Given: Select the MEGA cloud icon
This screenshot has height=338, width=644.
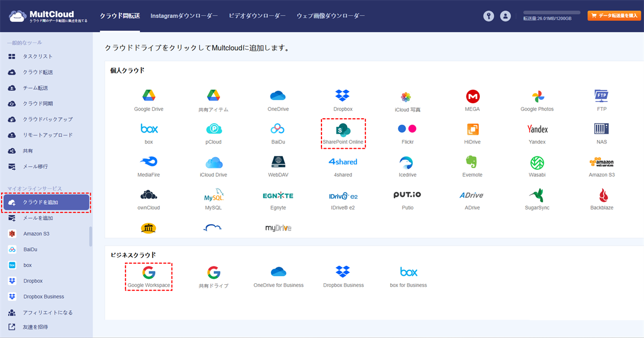Looking at the screenshot, I should 472,97.
